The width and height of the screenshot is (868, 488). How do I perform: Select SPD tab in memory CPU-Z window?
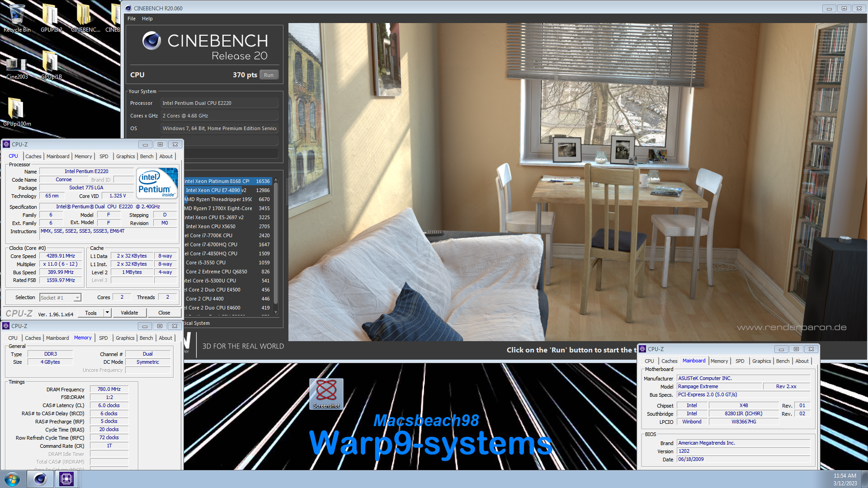coord(104,338)
